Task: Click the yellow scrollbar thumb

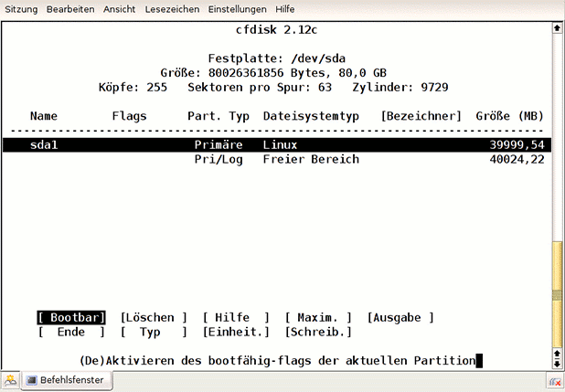Action: 557,295
